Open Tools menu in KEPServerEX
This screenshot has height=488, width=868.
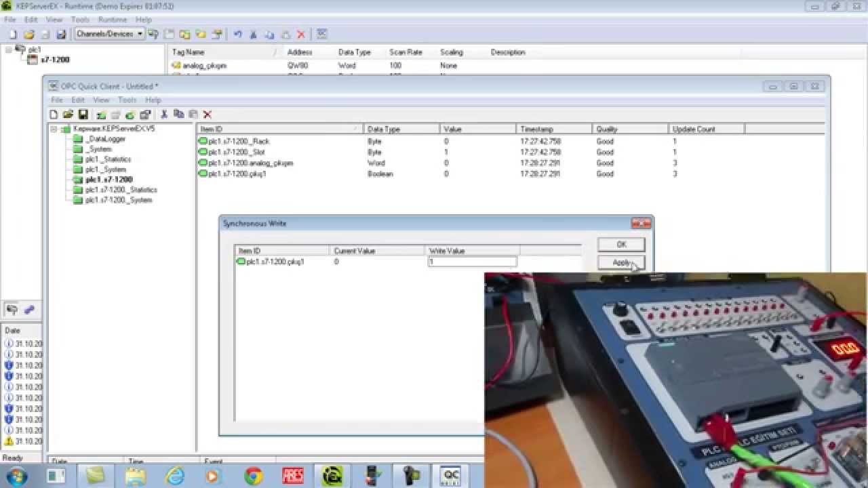point(80,20)
